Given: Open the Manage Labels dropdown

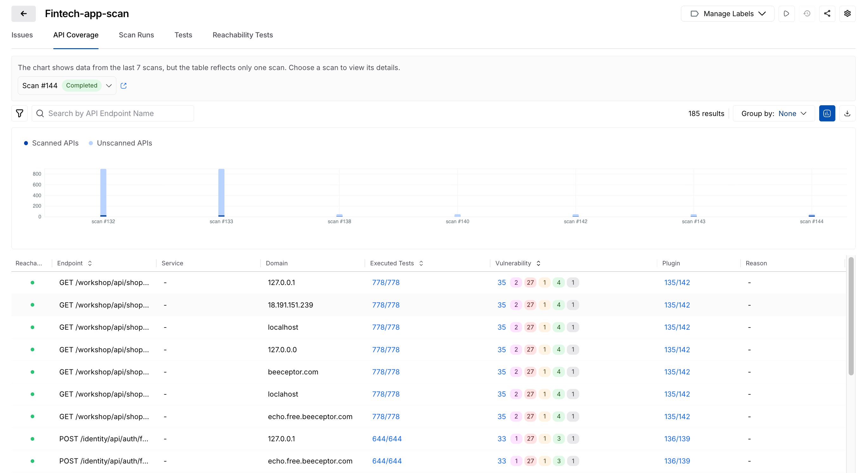Looking at the screenshot, I should pos(728,14).
